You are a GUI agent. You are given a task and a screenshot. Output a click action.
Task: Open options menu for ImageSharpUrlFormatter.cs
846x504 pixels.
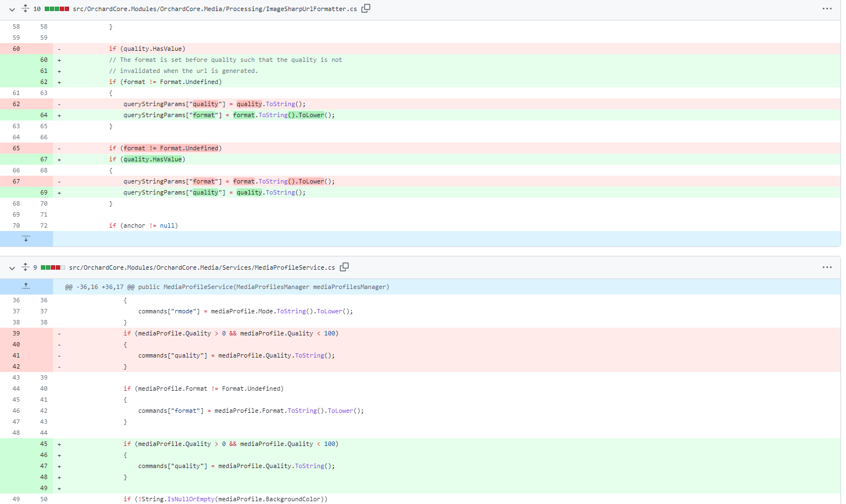827,9
